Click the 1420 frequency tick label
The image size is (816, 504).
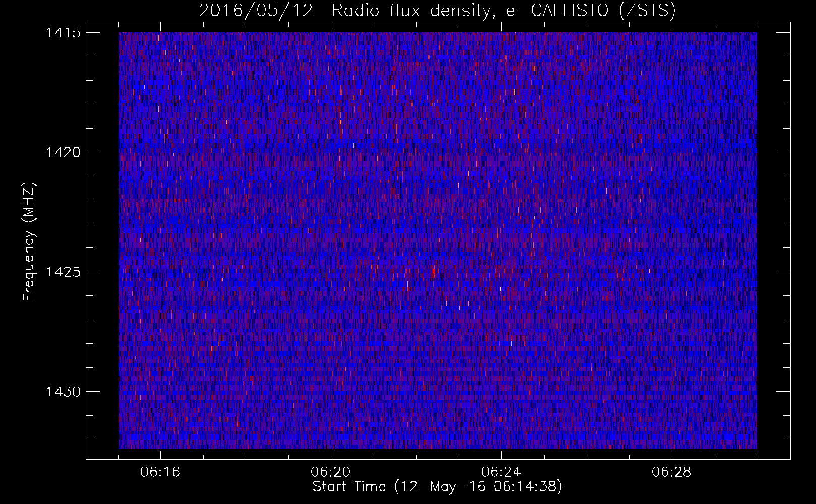pyautogui.click(x=63, y=152)
